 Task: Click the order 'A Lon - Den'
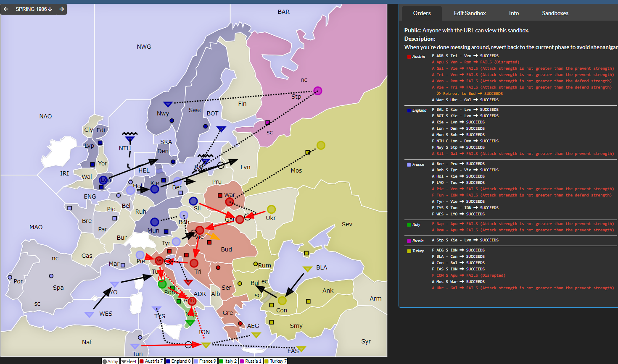[x=458, y=128]
